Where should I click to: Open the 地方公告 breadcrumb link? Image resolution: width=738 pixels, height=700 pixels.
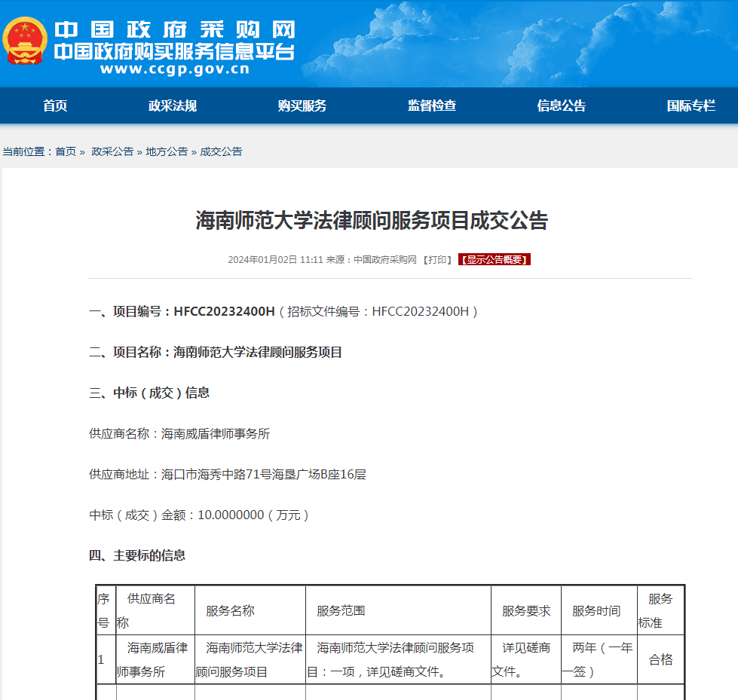click(x=167, y=151)
